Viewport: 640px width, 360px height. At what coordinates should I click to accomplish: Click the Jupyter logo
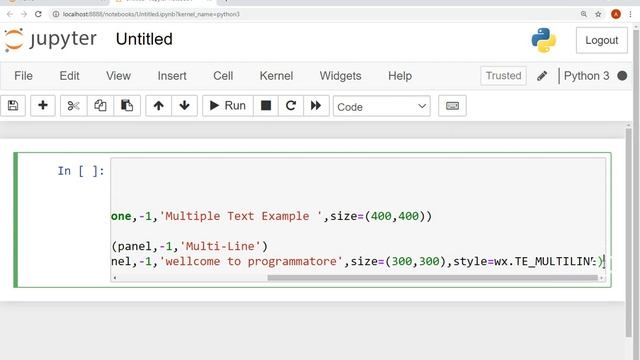[x=50, y=40]
